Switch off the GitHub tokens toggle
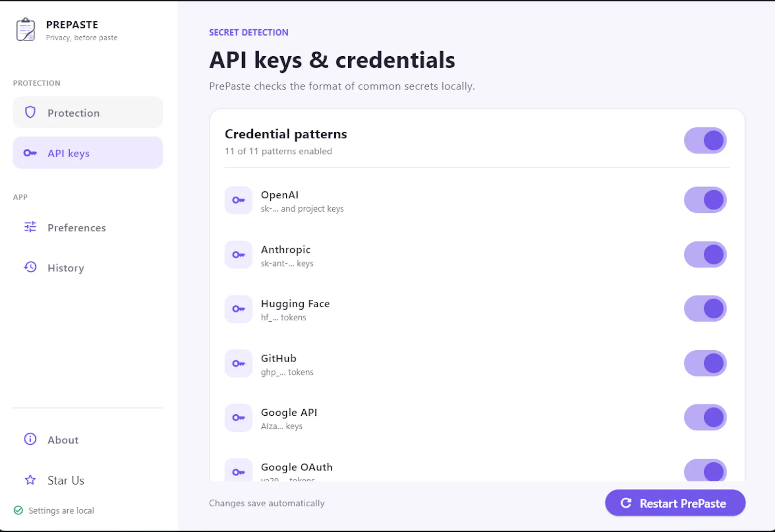This screenshot has height=532, width=775. pyautogui.click(x=705, y=363)
